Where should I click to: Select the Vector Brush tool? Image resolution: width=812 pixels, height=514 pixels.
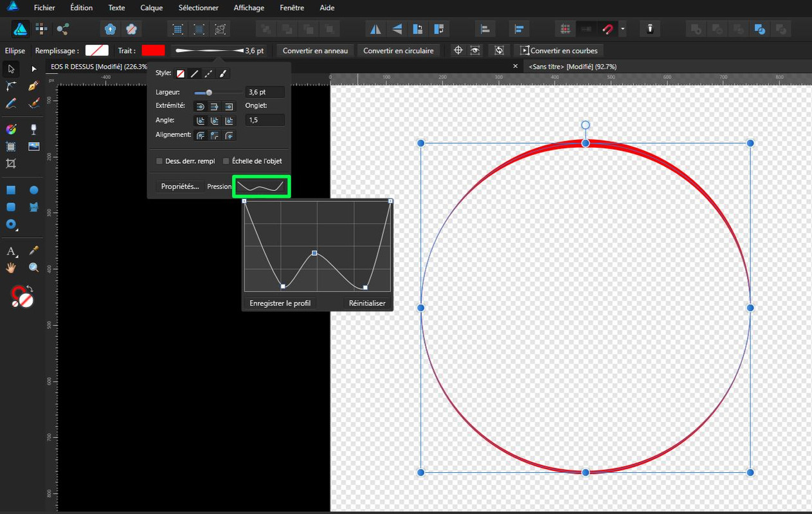(x=33, y=103)
